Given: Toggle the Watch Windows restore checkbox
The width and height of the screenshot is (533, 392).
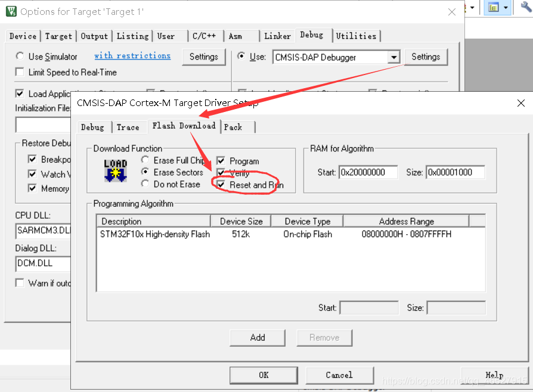Looking at the screenshot, I should coord(32,174).
